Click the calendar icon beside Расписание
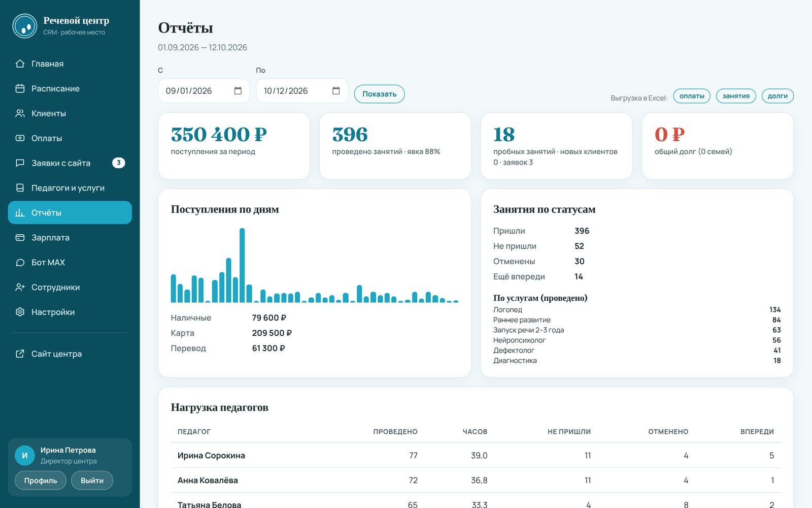The height and width of the screenshot is (508, 812). click(20, 88)
